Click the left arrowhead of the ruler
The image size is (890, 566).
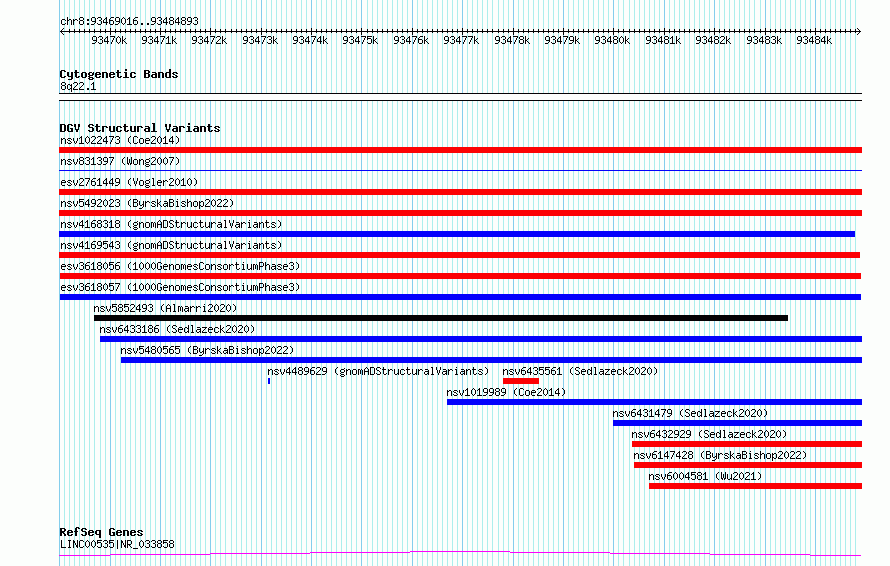(62, 32)
